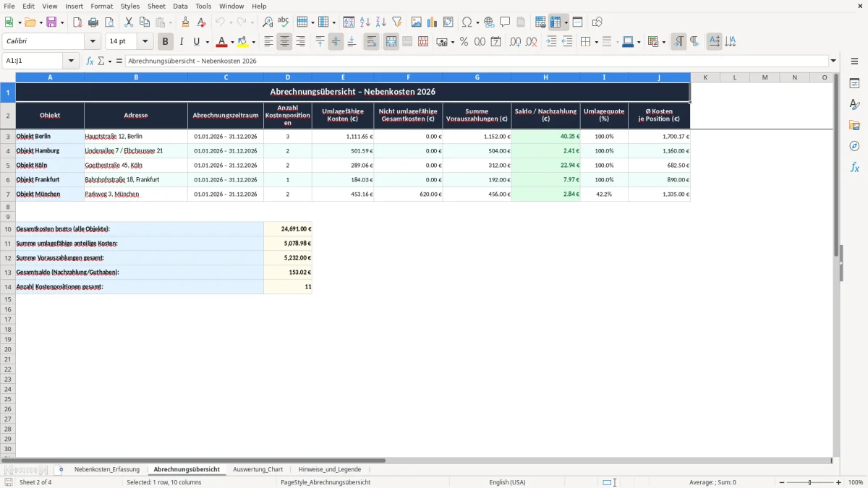
Task: Sort descending Z to A
Action: coord(380,22)
